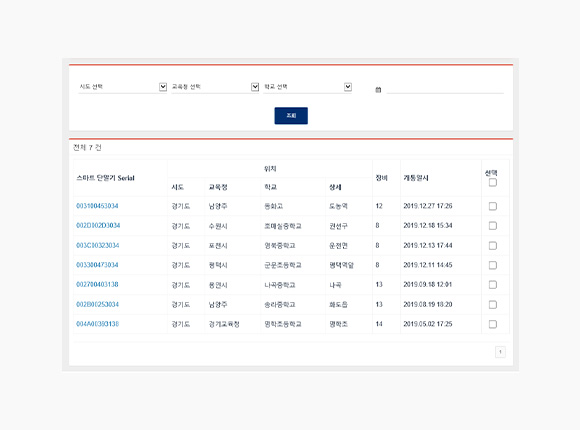Toggle the select-all checkbox in table header
The height and width of the screenshot is (430, 580).
493,182
